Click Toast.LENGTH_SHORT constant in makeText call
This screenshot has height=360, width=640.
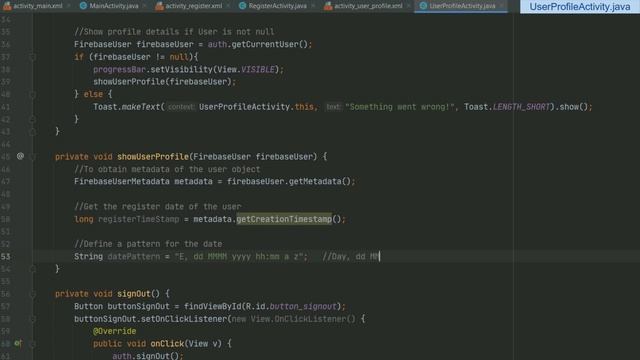[507, 107]
